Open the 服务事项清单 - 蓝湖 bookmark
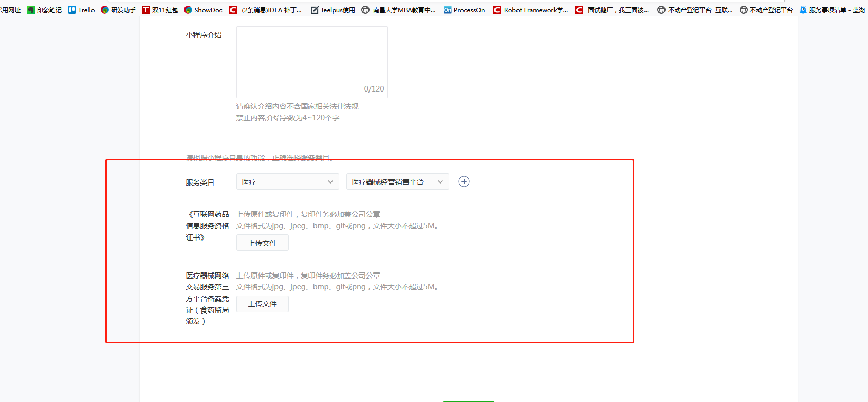 pyautogui.click(x=833, y=10)
